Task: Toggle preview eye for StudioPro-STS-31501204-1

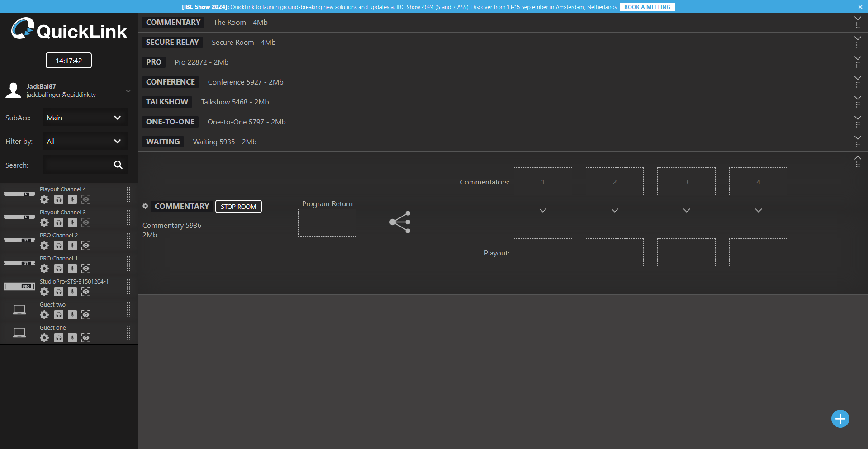Action: click(86, 292)
